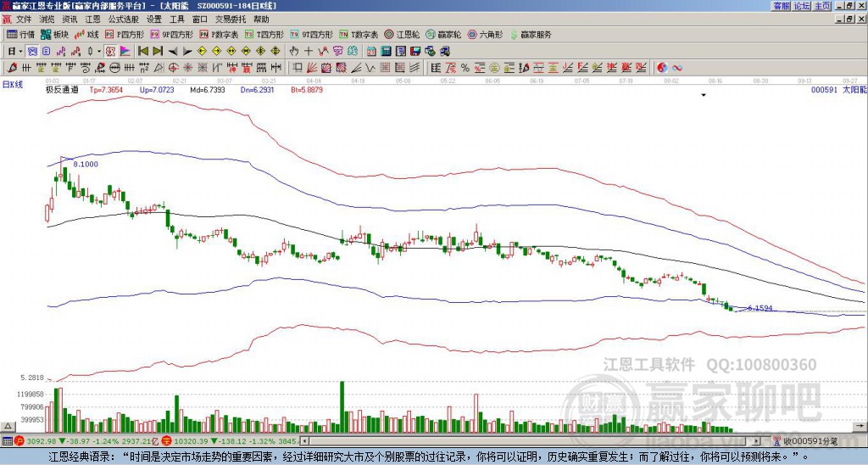Click the 赢家服务 dollar-sign button
Screen dimensions: 868x465
click(x=531, y=34)
